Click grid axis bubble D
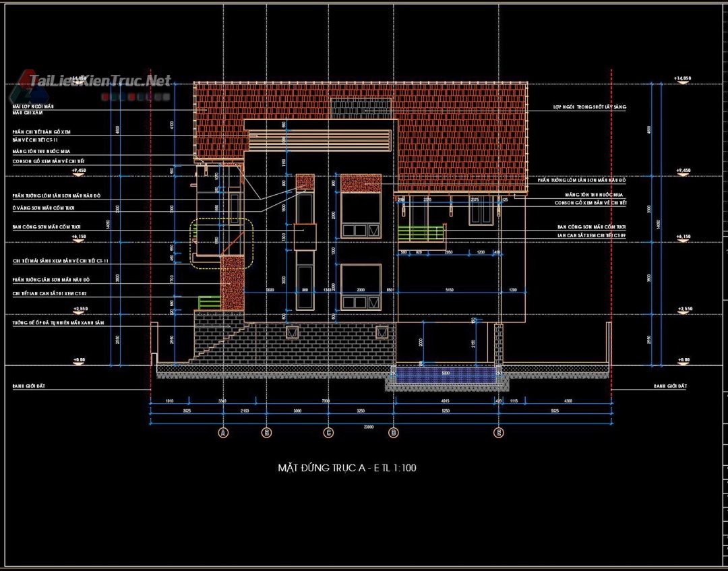Image resolution: width=728 pixels, height=571 pixels. pyautogui.click(x=394, y=433)
